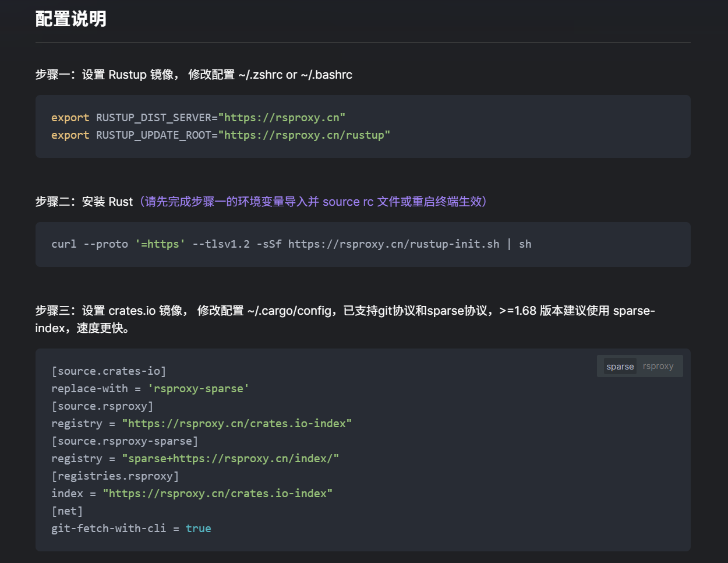Click the [registries.rsproxy] section line
This screenshot has height=563, width=728.
115,476
